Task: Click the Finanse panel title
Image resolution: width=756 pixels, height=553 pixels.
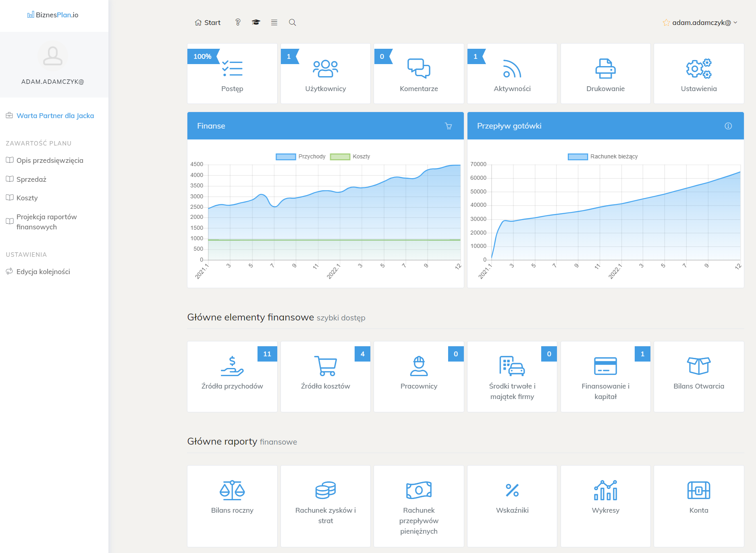Action: (x=211, y=126)
